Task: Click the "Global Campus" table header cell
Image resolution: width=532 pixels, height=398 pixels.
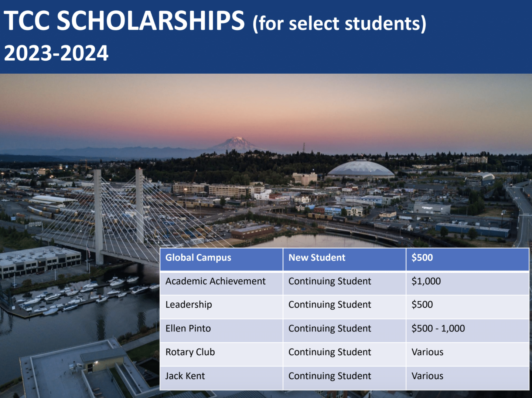Action: tap(198, 258)
